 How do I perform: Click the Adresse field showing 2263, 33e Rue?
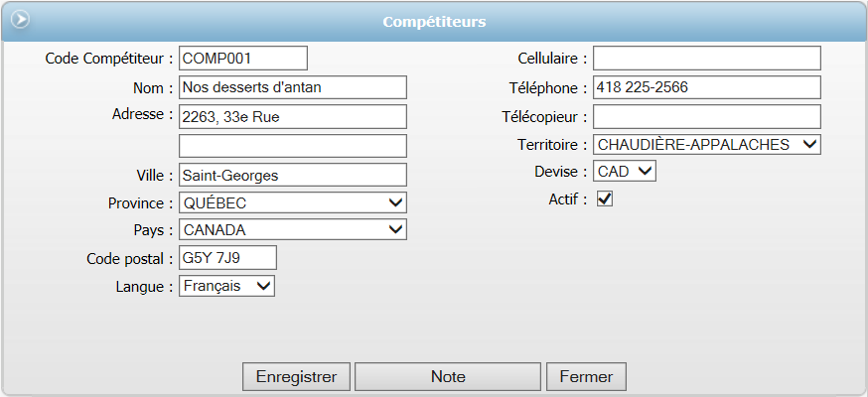(292, 117)
